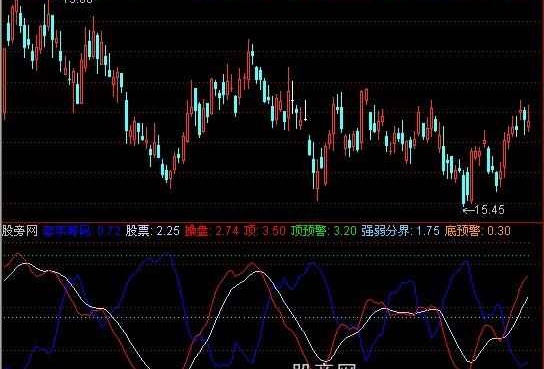Image resolution: width=544 pixels, height=369 pixels.
Task: Click the 15.45 low price marker
Action: 484,209
